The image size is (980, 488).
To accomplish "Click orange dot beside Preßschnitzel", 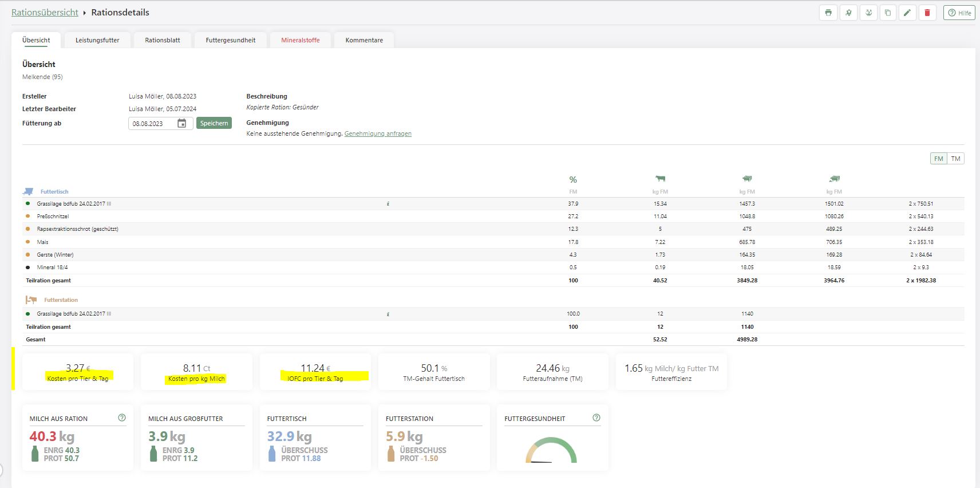I will tap(27, 216).
